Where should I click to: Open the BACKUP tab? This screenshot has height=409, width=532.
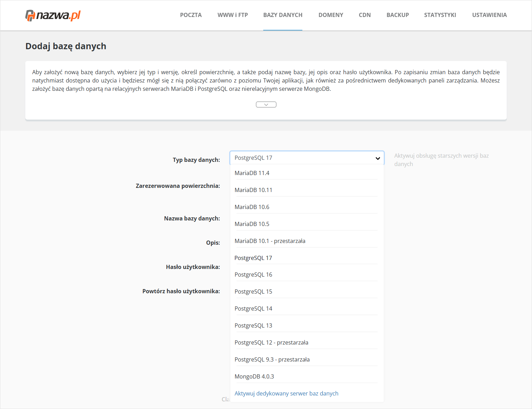398,15
